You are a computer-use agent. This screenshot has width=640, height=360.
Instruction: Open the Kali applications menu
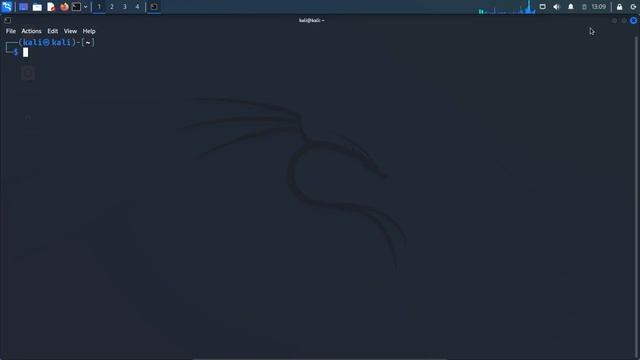7,7
